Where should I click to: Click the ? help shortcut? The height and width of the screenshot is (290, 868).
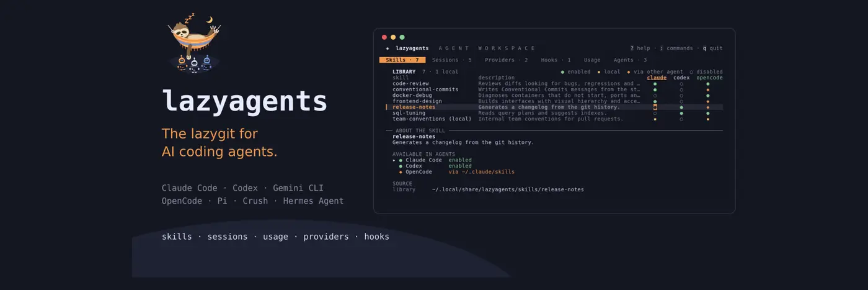[640, 48]
